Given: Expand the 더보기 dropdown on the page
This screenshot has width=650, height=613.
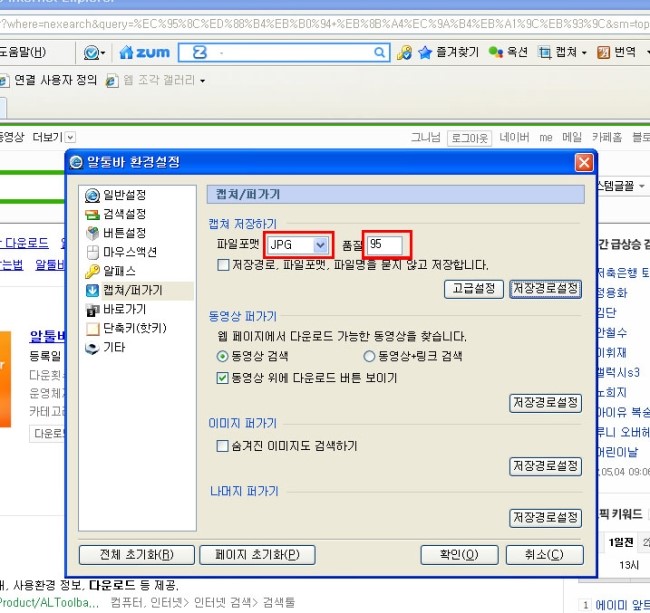Looking at the screenshot, I should pos(70,137).
